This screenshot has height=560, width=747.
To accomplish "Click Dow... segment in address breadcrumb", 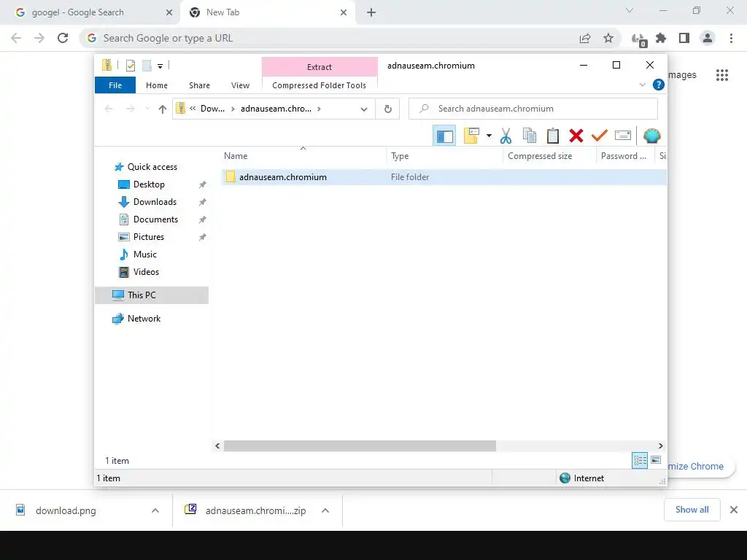I will tap(212, 109).
